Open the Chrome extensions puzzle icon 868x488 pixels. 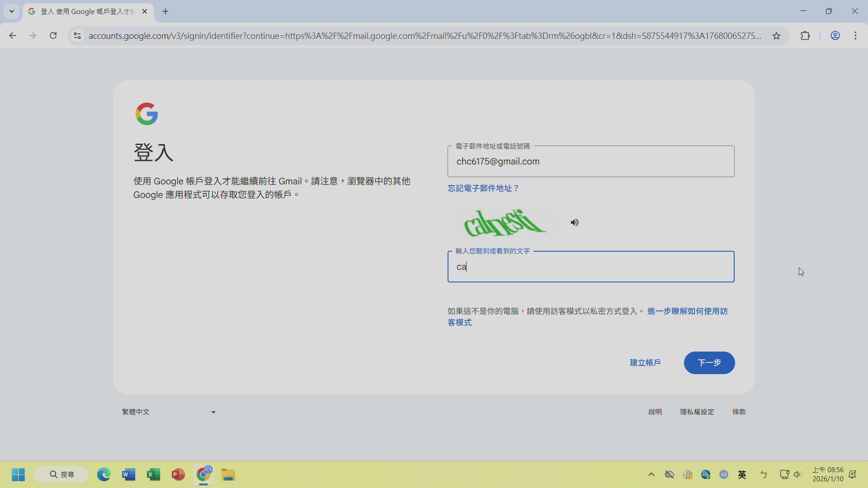[805, 36]
